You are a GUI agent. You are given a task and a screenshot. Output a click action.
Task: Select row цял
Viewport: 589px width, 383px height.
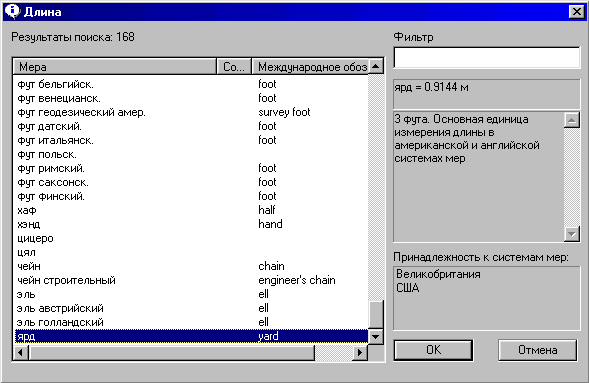[x=191, y=252]
